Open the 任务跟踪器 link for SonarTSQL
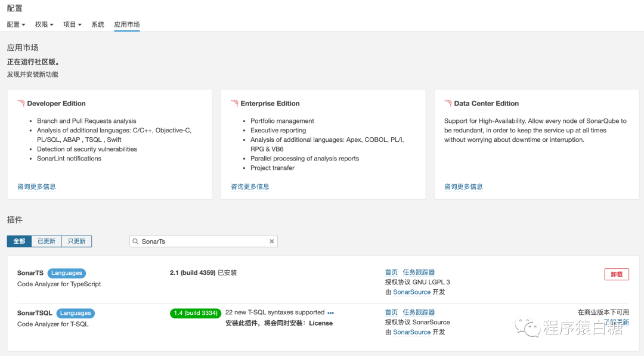 419,312
